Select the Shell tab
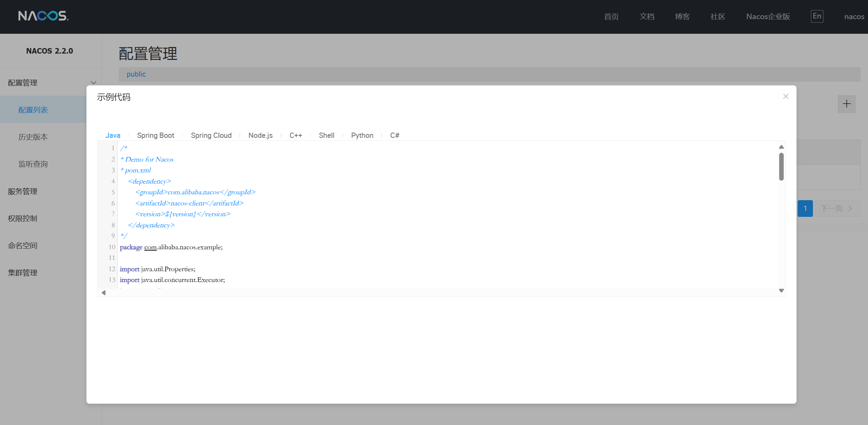This screenshot has height=425, width=868. point(326,135)
